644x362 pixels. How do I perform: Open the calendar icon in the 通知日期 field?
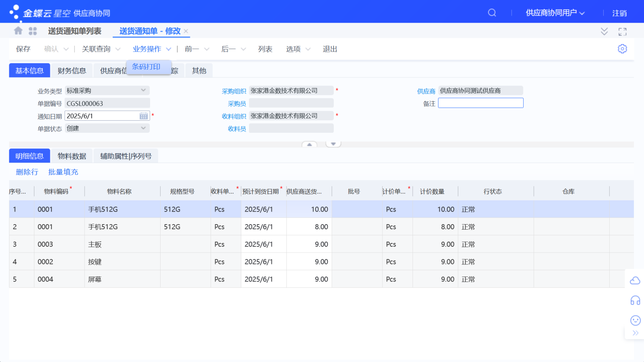[143, 116]
